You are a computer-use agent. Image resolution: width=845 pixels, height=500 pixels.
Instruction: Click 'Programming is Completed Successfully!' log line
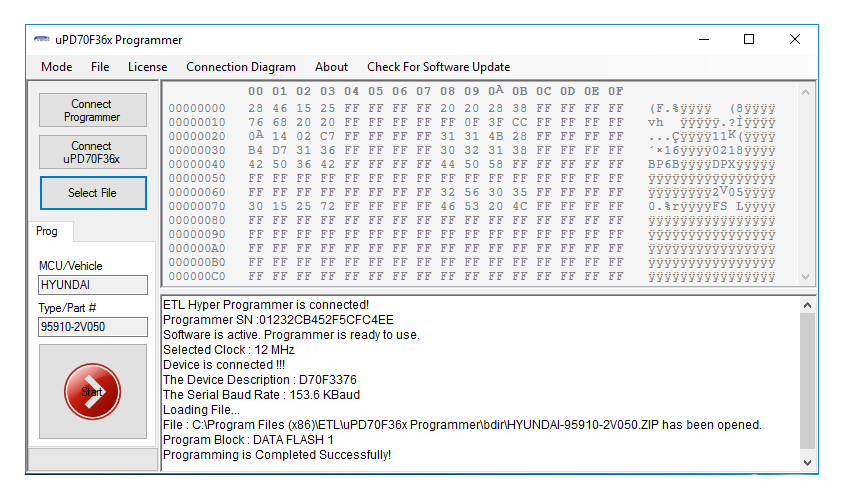277,455
